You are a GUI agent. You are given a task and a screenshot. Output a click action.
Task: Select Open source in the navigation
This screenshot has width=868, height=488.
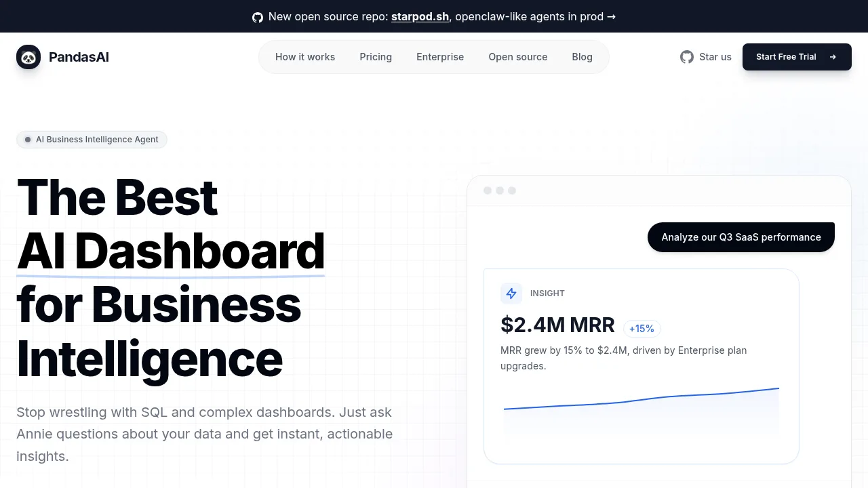click(x=518, y=57)
